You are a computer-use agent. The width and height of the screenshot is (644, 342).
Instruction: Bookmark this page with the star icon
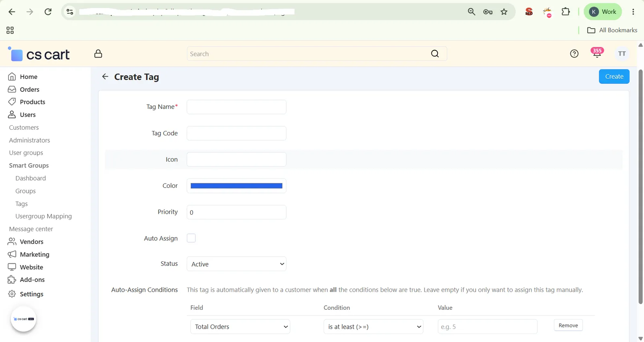[x=504, y=12]
